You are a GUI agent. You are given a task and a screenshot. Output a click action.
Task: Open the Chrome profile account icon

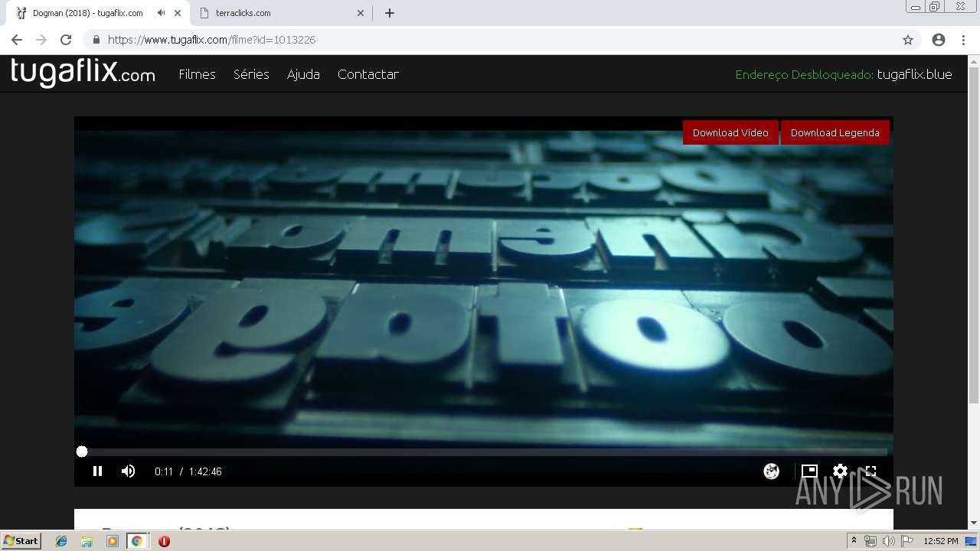[938, 40]
